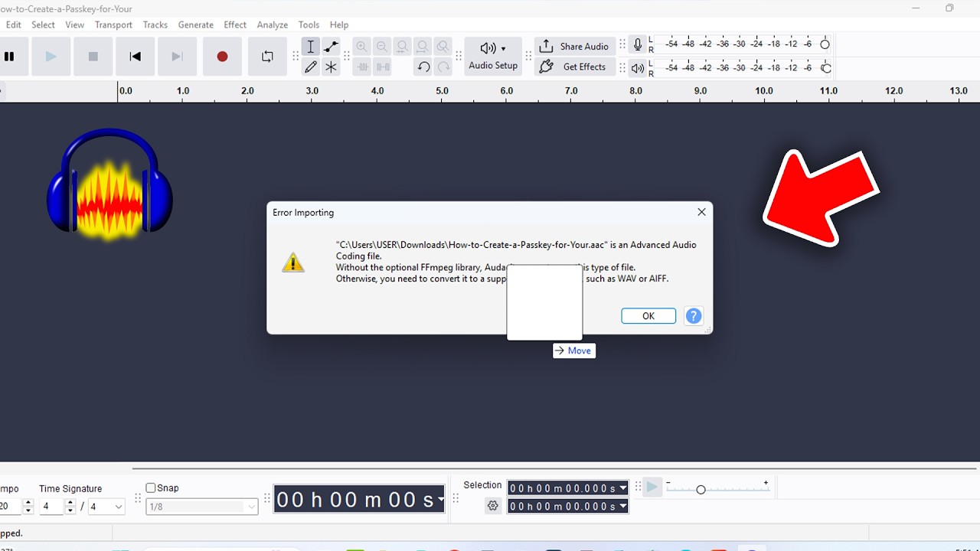Click the tempo value stepper arrows
Screen dimensions: 980x551
(28, 507)
